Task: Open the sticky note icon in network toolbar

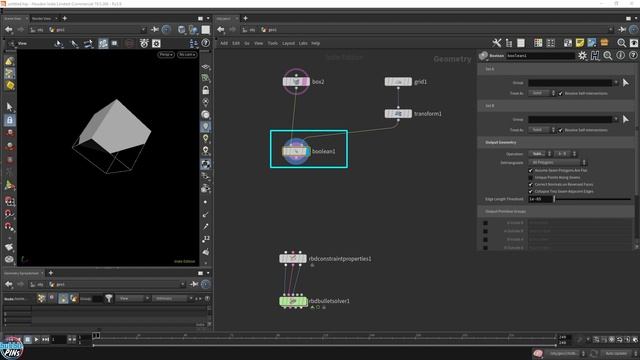Action: pyautogui.click(x=580, y=43)
